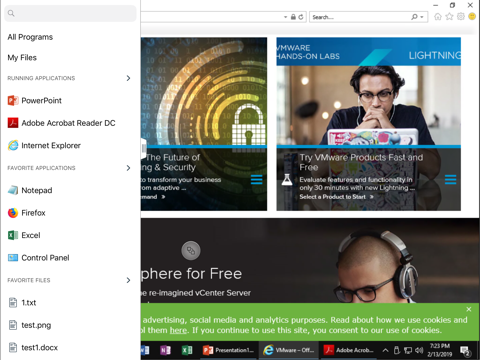Launch Excel from favorite applications
Screen dimensions: 480x360
tap(24, 235)
